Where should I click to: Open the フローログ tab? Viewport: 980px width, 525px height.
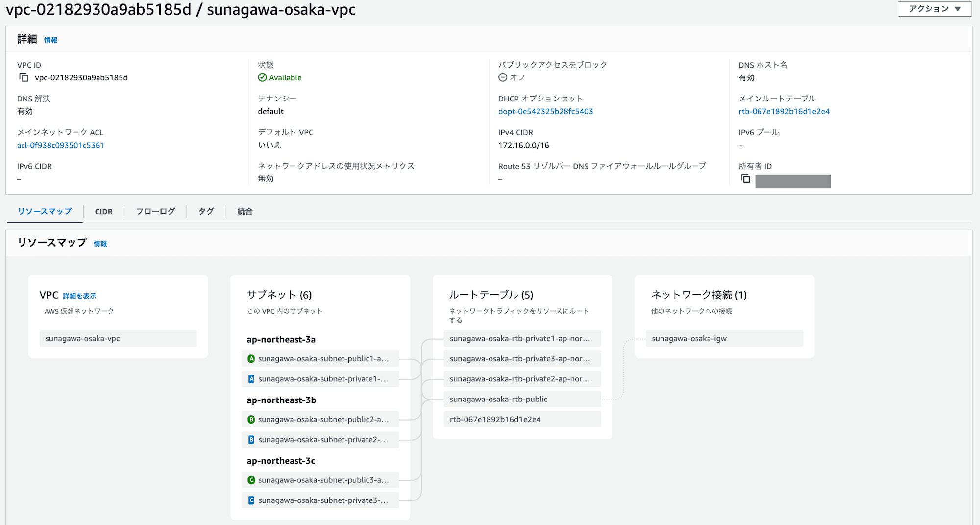point(155,211)
